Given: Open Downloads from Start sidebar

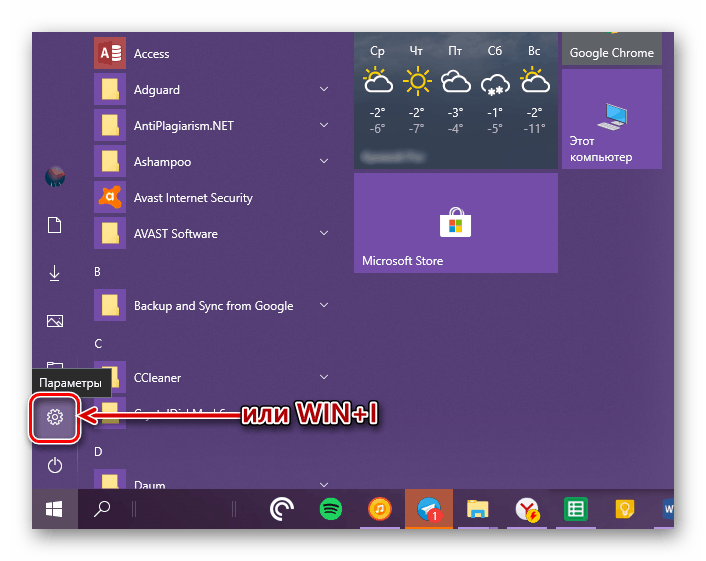Looking at the screenshot, I should pos(55,273).
